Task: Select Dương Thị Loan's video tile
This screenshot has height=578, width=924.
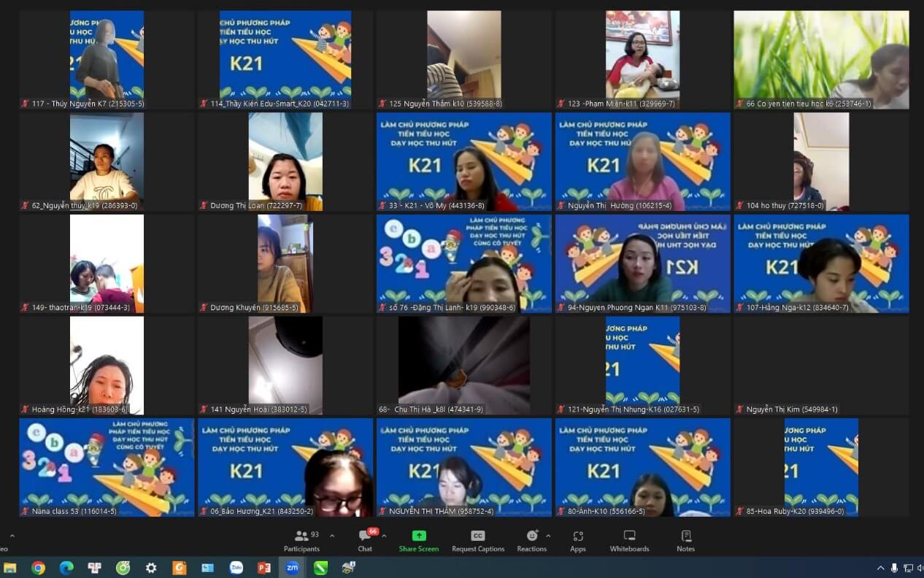Action: [285, 161]
